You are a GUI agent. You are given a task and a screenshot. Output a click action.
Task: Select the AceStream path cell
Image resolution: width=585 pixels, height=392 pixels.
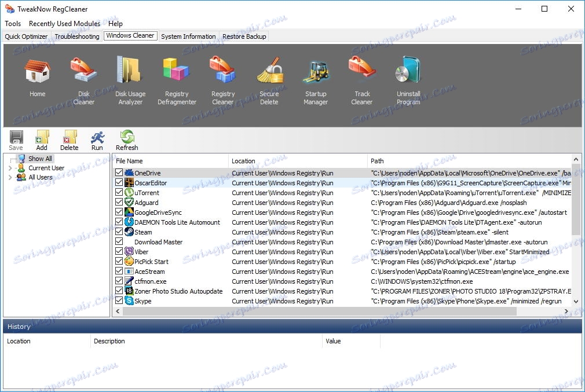[470, 272]
